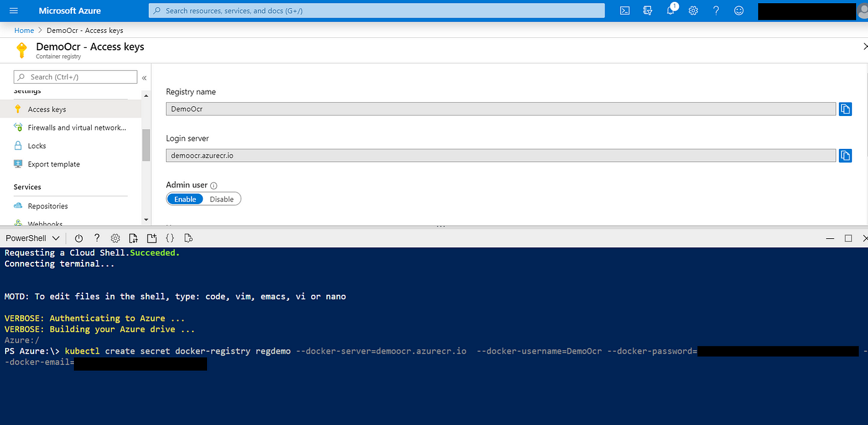Image resolution: width=868 pixels, height=425 pixels.
Task: Minimize the Cloud Shell pane
Action: [x=830, y=238]
